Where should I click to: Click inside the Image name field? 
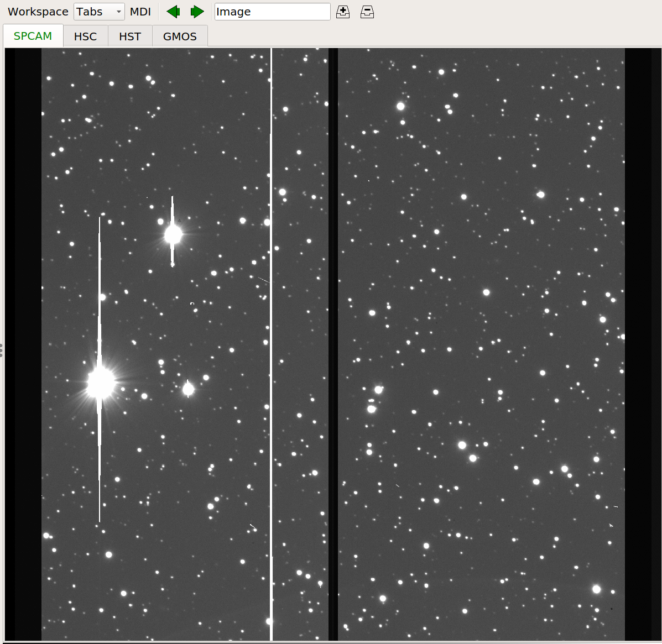coord(272,12)
